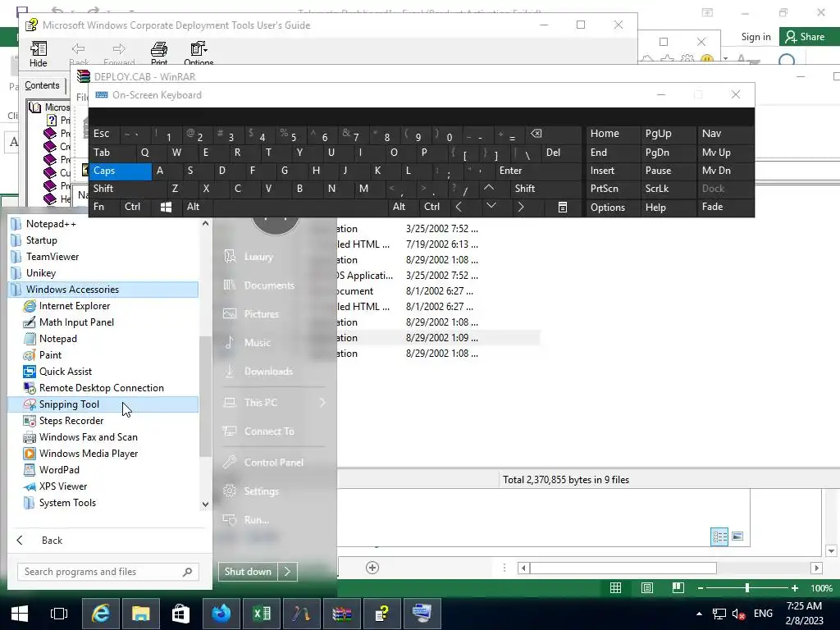Click the Excel zoom out minus button
The height and width of the screenshot is (630, 840).
tap(701, 588)
